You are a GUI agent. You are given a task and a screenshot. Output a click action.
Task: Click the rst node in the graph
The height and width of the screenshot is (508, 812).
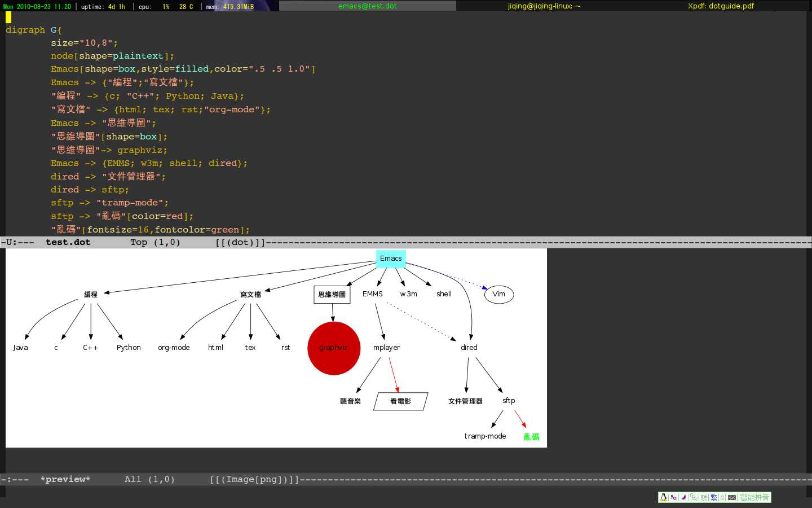point(286,348)
